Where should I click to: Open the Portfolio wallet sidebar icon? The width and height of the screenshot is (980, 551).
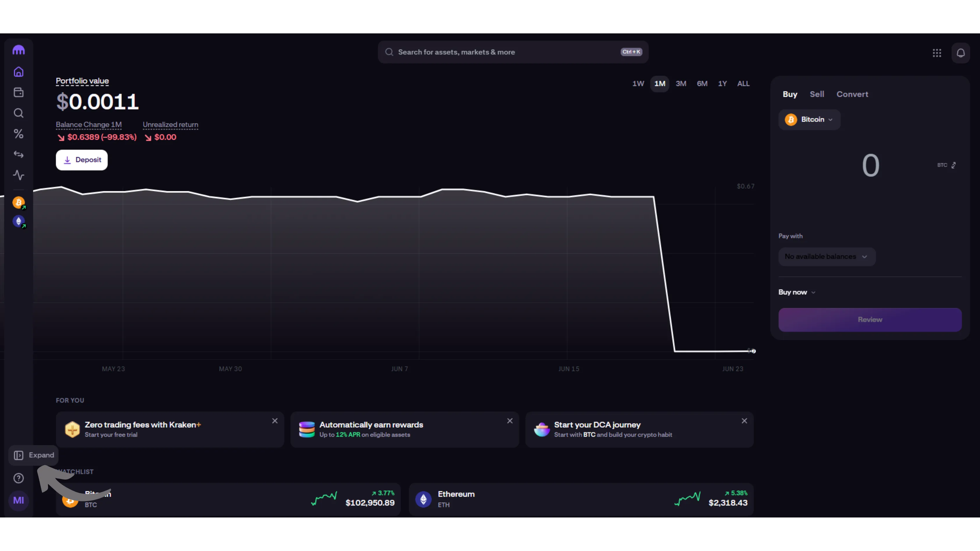point(18,92)
